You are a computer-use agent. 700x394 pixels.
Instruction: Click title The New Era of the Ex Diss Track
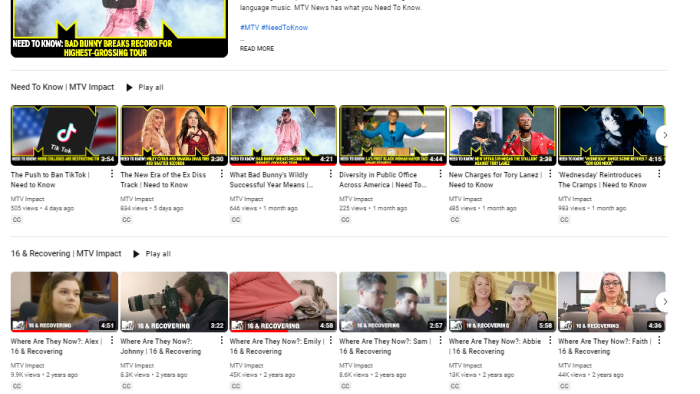coord(163,180)
